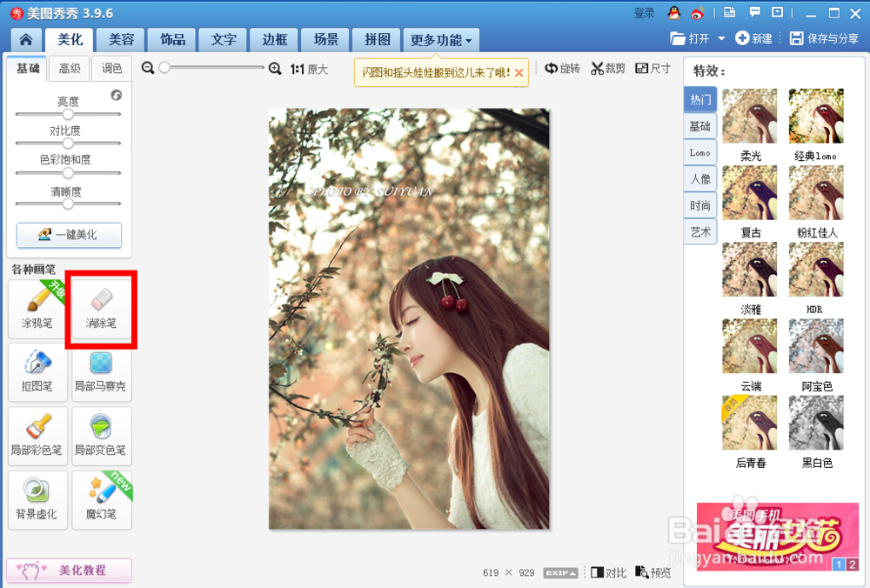Click 1:1 原大 original size button
Screen dimensions: 870x588
tap(309, 69)
